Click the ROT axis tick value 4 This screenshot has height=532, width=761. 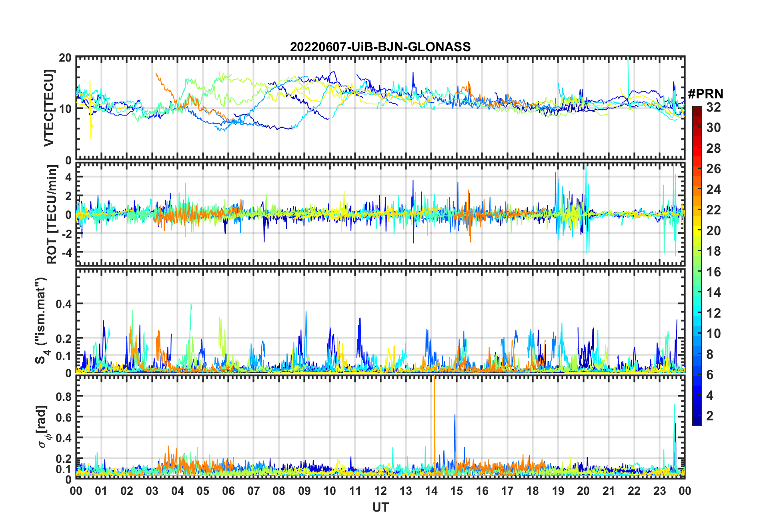(68, 177)
